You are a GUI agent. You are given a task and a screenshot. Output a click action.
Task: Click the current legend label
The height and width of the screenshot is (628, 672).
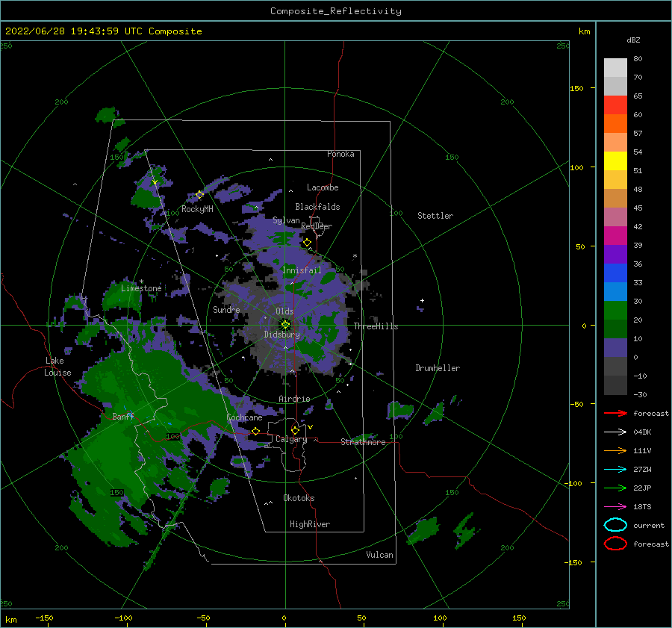[x=649, y=525]
